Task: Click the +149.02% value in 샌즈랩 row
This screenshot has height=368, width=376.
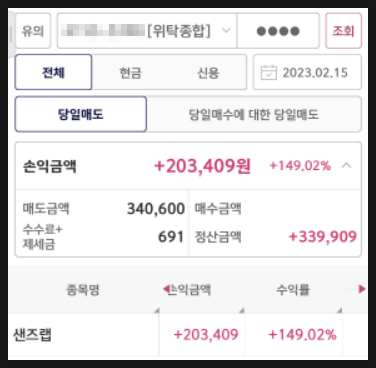Action: [302, 335]
